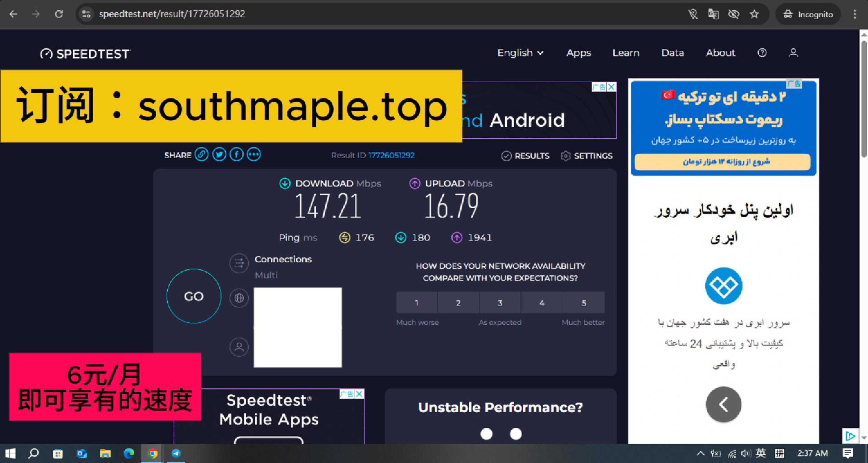868x463 pixels.
Task: Open the About menu item
Action: click(720, 53)
